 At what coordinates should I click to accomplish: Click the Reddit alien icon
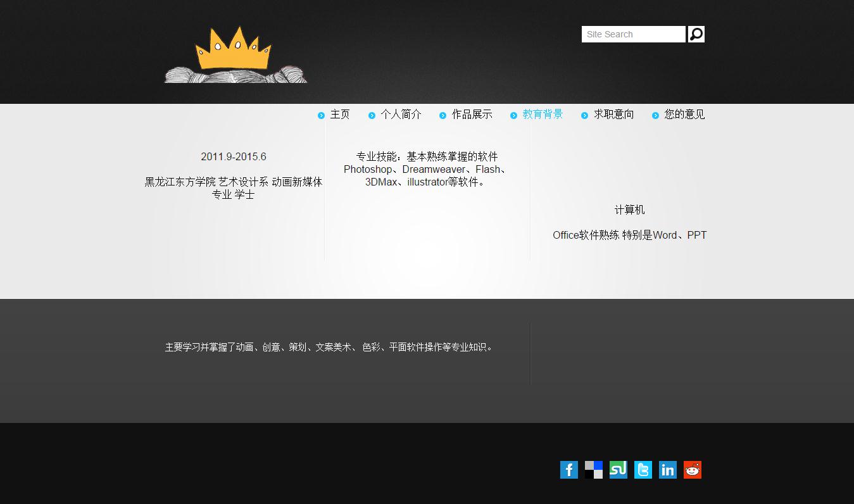point(692,470)
